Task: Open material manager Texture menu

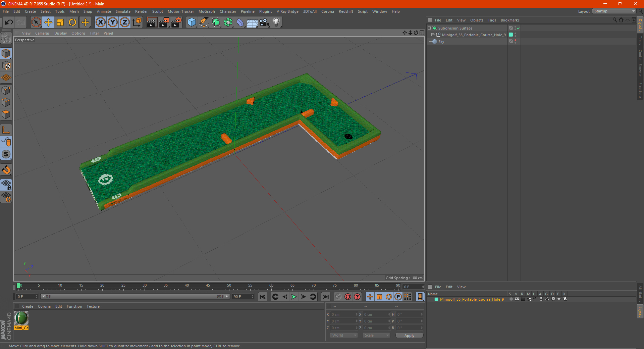Action: coord(93,306)
